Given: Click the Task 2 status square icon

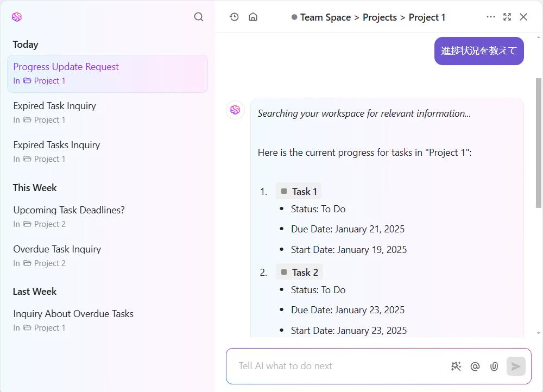Looking at the screenshot, I should tap(284, 272).
